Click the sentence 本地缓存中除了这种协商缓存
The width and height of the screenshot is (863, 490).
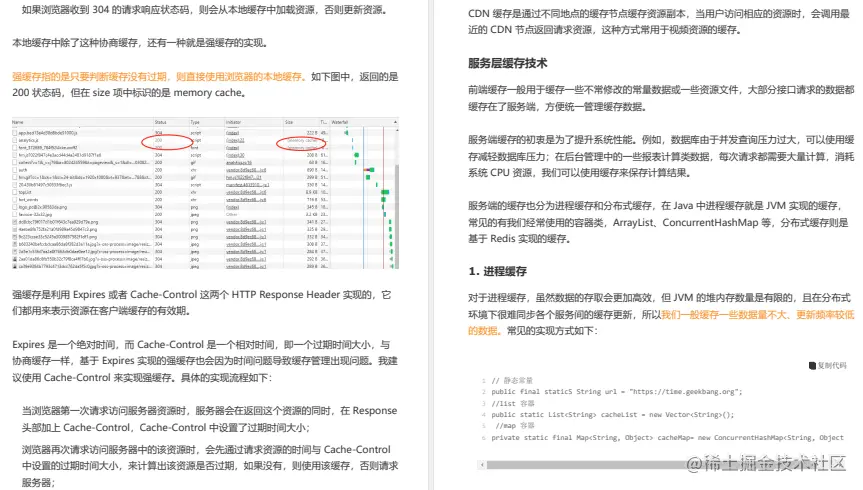(x=140, y=43)
